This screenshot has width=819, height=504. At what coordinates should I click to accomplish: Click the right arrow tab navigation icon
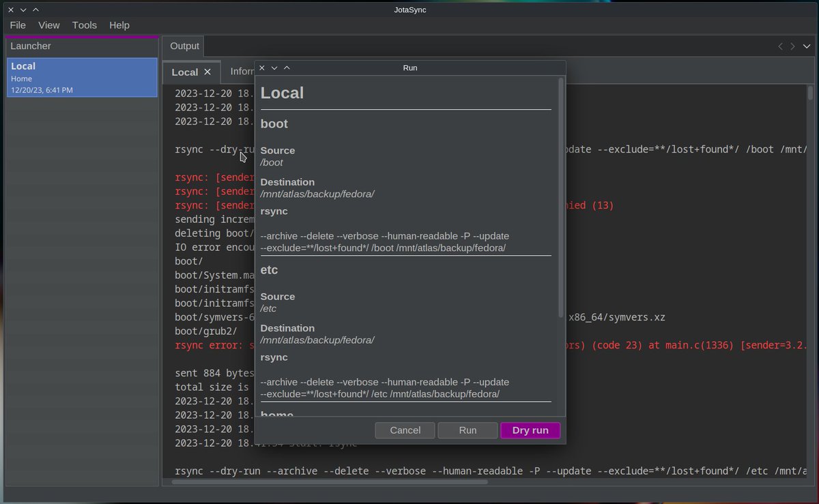(x=792, y=46)
